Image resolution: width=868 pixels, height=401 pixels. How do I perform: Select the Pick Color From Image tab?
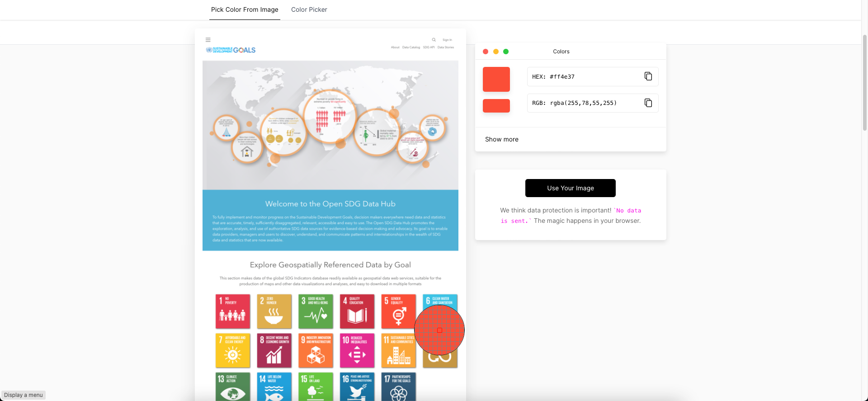(x=245, y=9)
